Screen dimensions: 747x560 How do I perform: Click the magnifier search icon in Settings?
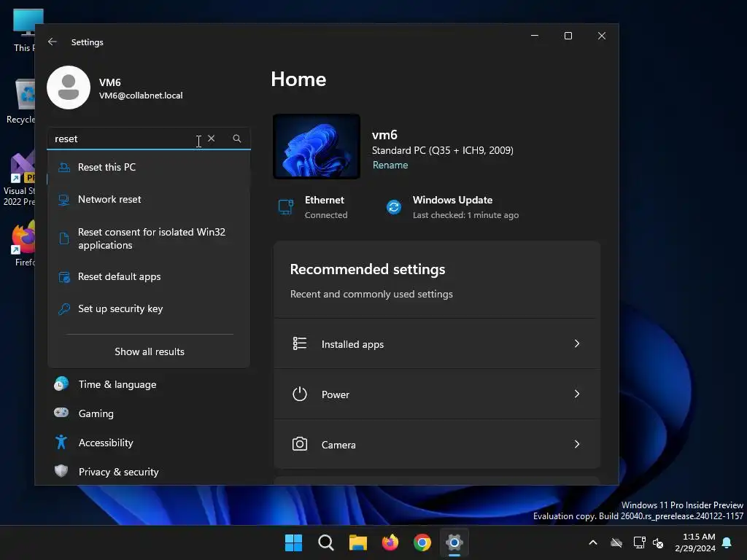point(237,139)
